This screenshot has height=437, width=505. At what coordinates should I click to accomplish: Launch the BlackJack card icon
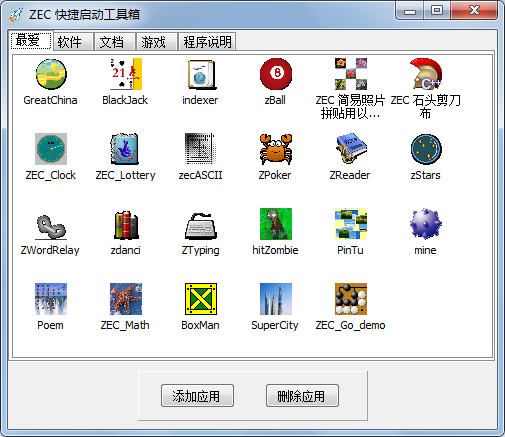126,74
